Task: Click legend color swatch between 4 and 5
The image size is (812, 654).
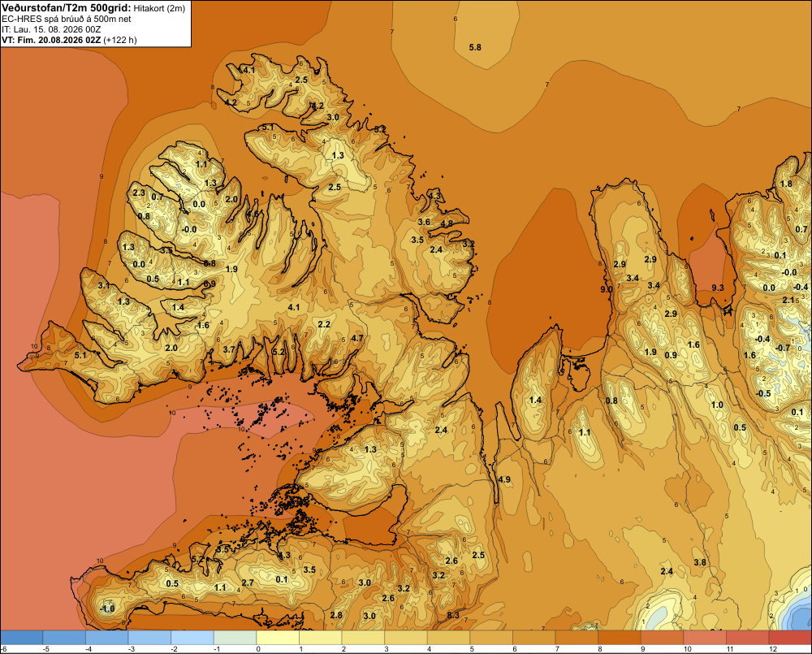Action: [448, 637]
